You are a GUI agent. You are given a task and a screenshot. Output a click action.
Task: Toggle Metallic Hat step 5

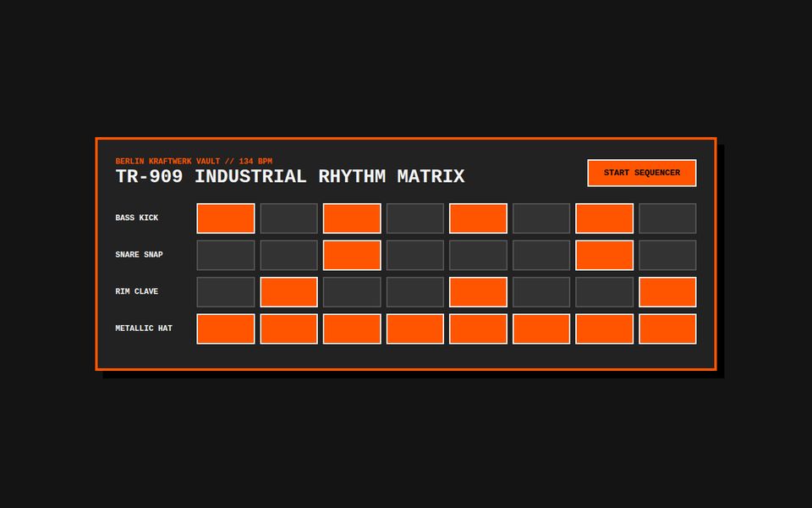pyautogui.click(x=478, y=329)
